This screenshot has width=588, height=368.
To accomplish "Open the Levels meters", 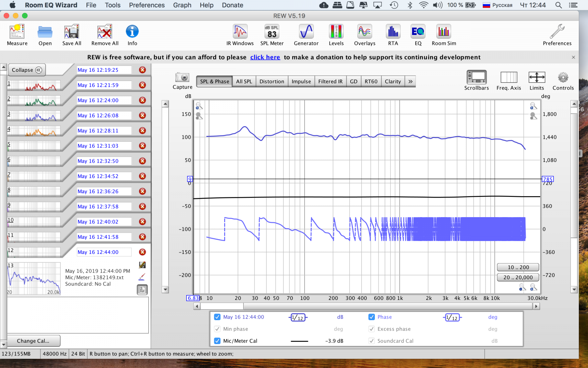I will click(336, 32).
